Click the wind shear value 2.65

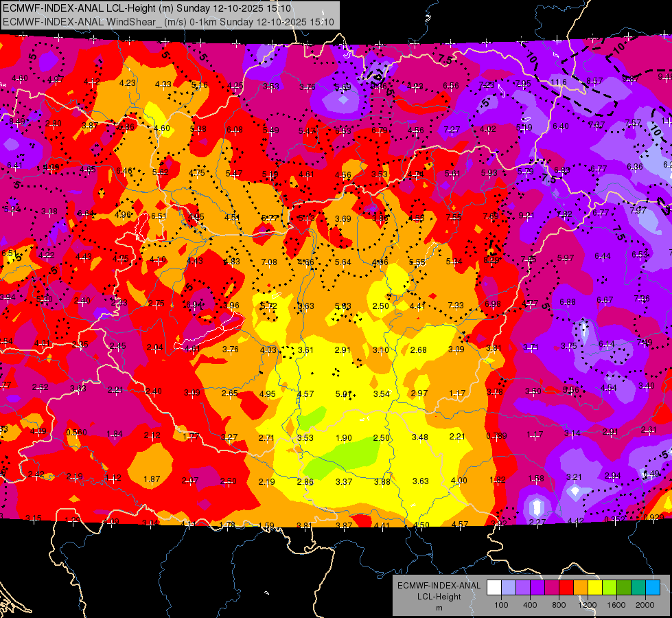230,393
